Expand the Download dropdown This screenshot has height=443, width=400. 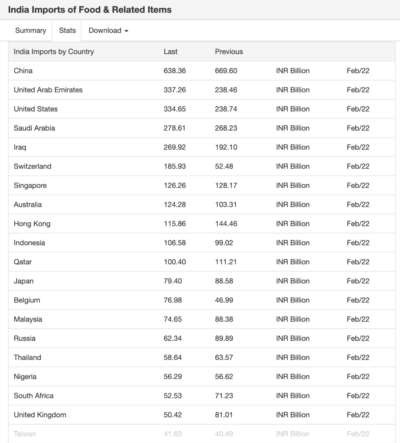(108, 30)
